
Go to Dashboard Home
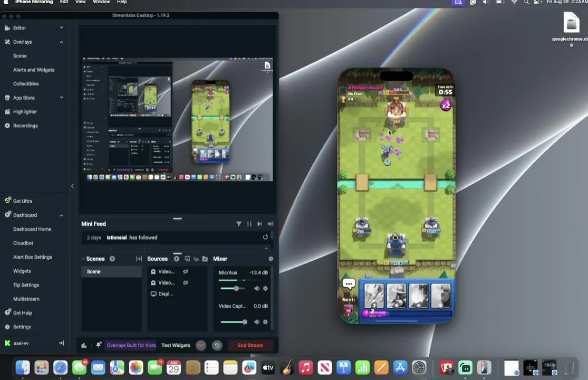pos(32,229)
